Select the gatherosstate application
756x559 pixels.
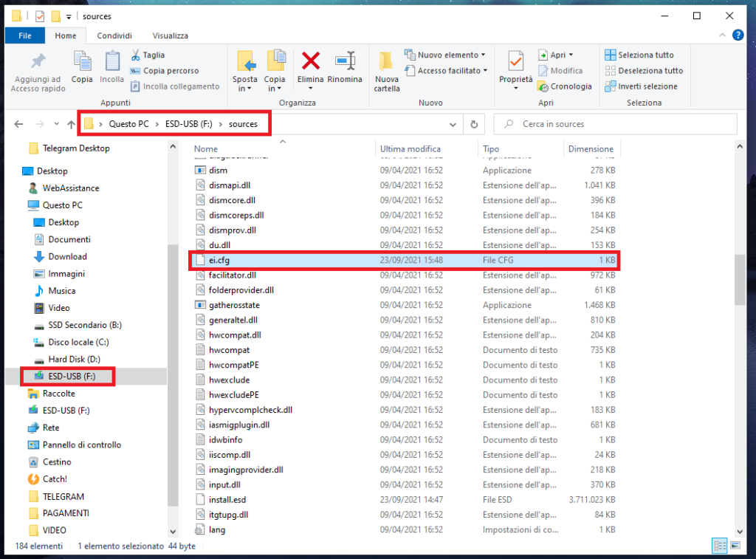405,305
